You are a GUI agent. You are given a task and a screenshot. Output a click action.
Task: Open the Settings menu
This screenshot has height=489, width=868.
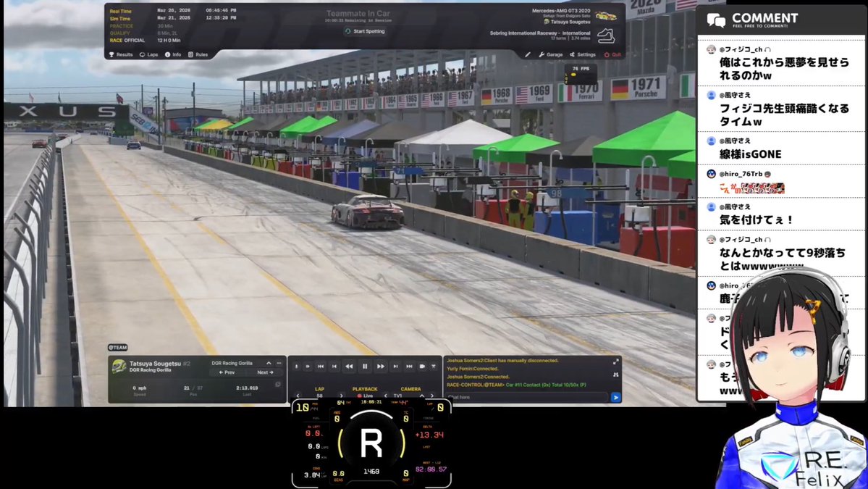click(582, 55)
